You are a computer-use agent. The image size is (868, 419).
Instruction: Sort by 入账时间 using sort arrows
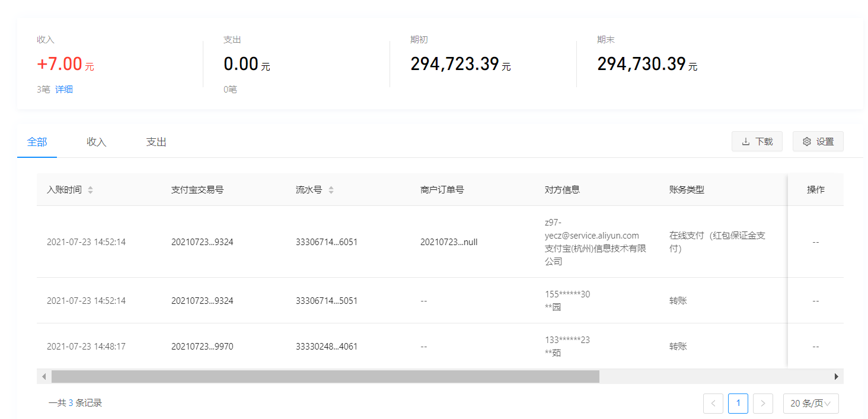[x=90, y=190]
